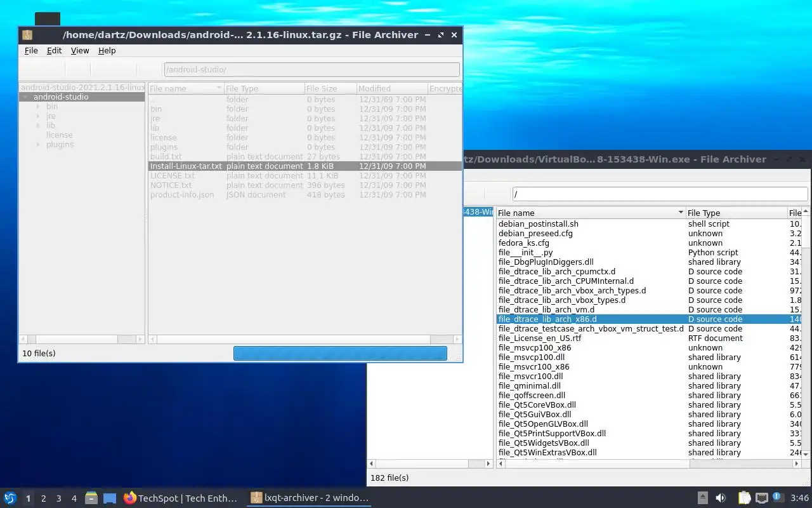Open the clipboard manager tray icon

[x=744, y=498]
